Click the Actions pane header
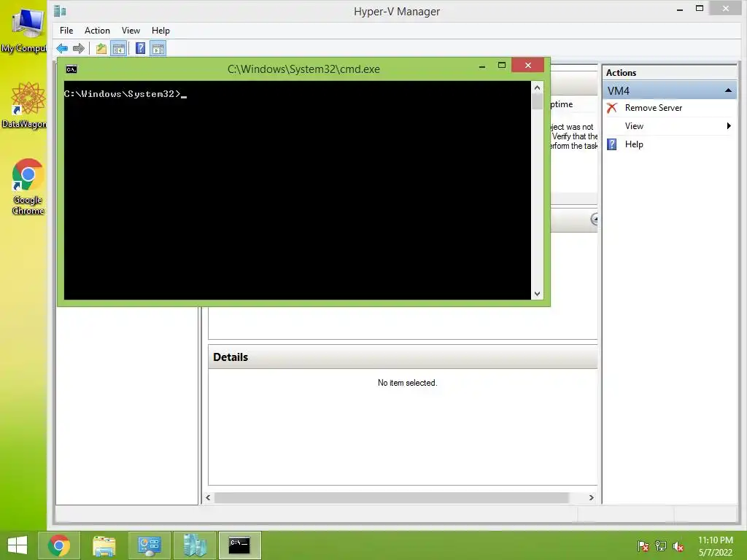Image resolution: width=747 pixels, height=560 pixels. point(670,73)
